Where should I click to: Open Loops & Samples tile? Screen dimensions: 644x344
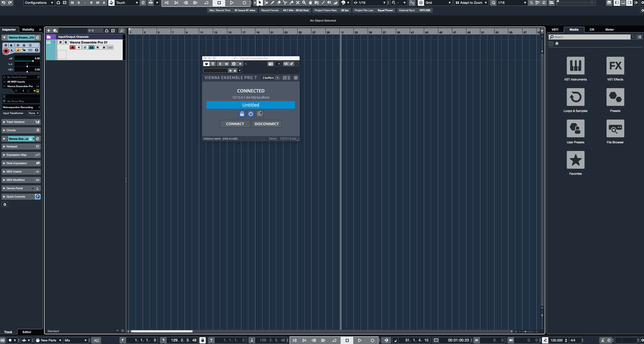[x=575, y=97]
